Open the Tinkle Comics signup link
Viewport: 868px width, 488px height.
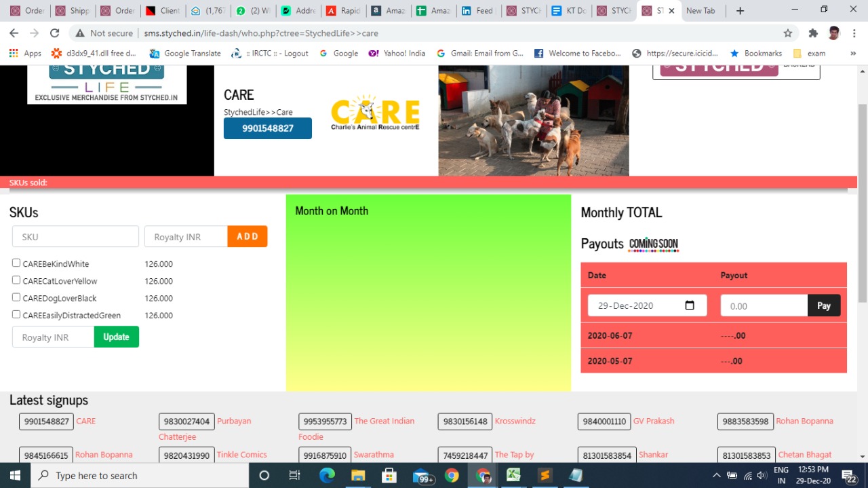242,455
